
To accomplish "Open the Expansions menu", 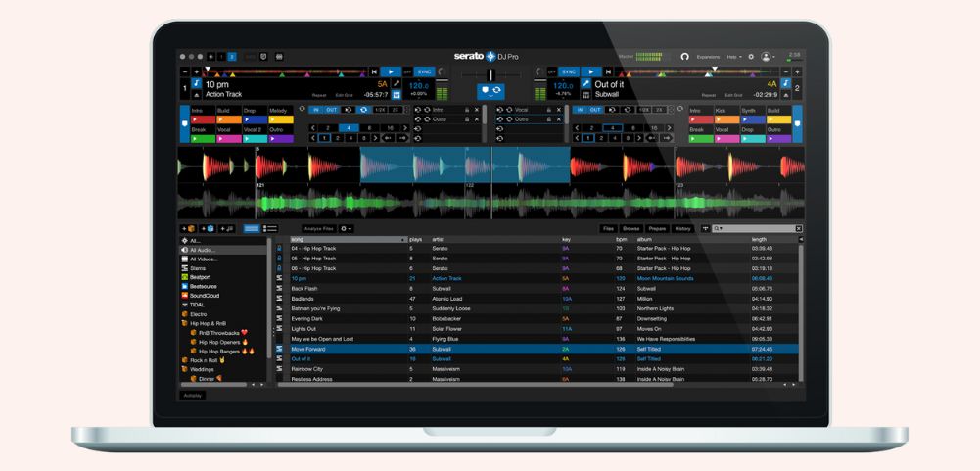I will (708, 57).
